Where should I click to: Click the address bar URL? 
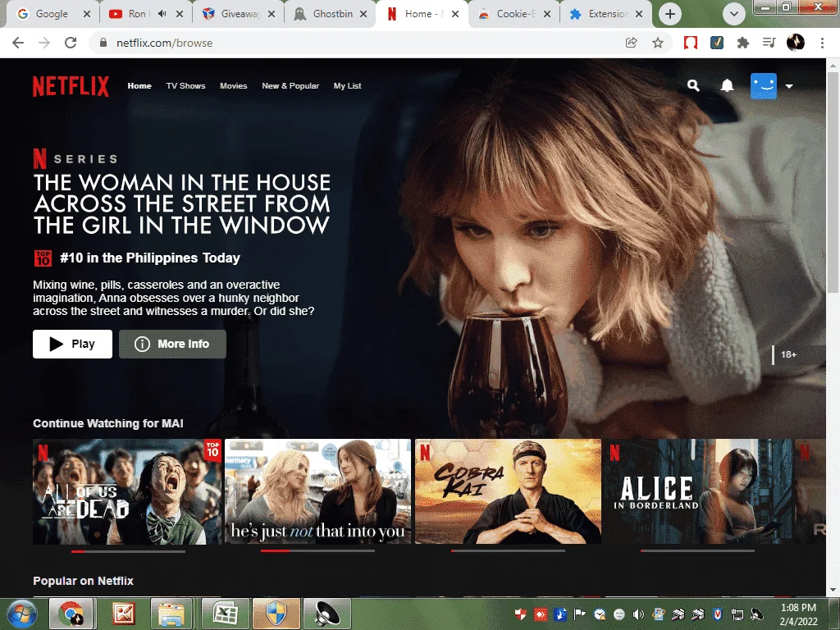(x=164, y=43)
